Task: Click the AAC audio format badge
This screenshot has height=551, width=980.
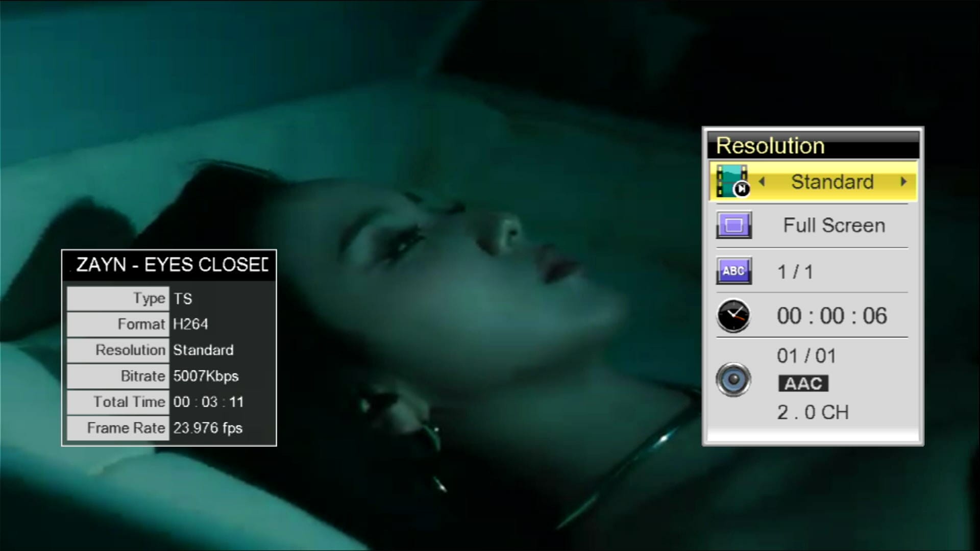Action: click(x=803, y=383)
